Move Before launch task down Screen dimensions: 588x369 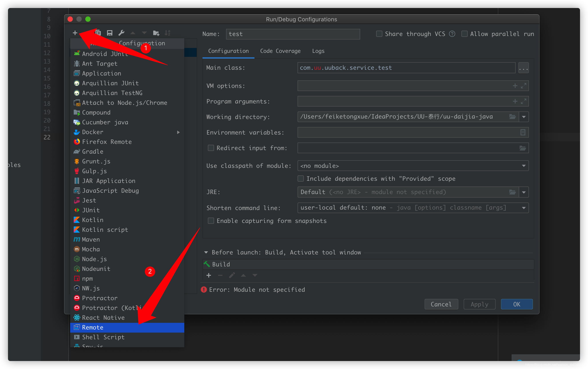pos(255,275)
